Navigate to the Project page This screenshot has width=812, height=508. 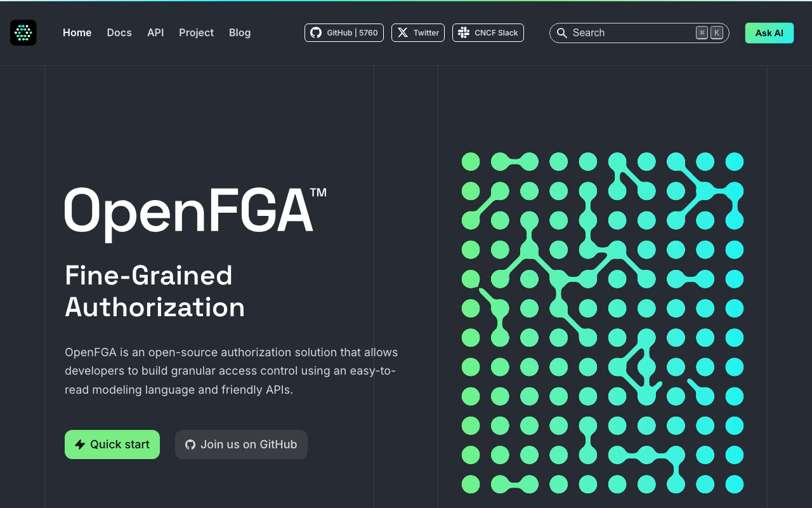(196, 32)
